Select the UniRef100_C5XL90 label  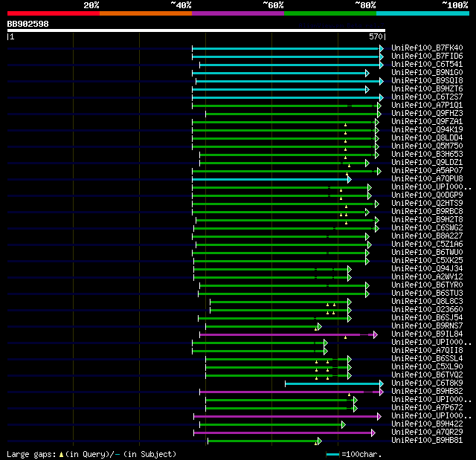427,367
